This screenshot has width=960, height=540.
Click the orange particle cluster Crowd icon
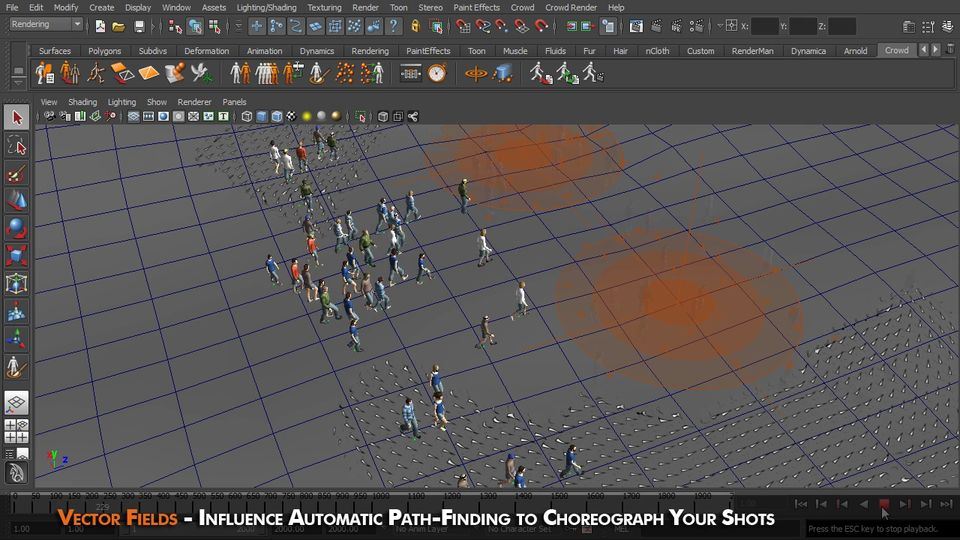[345, 73]
